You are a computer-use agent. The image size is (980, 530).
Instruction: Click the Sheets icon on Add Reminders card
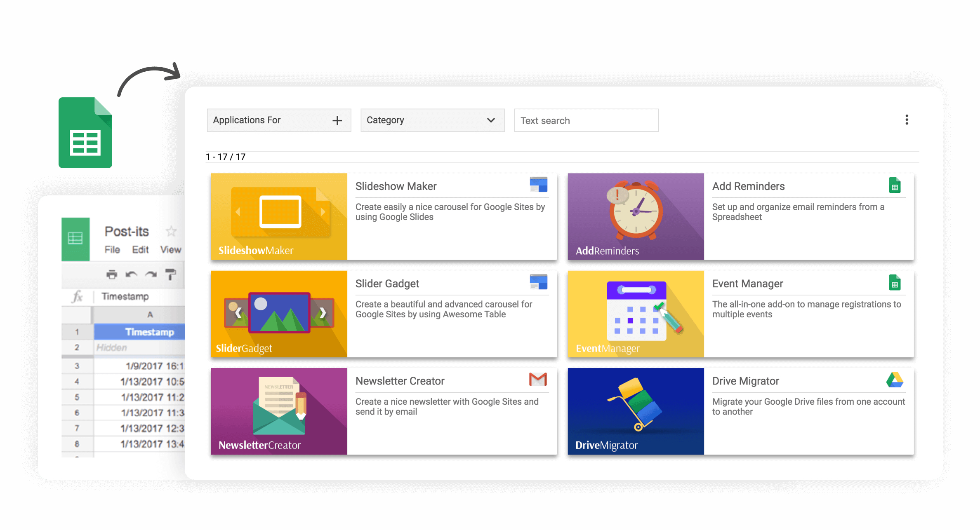click(x=895, y=185)
